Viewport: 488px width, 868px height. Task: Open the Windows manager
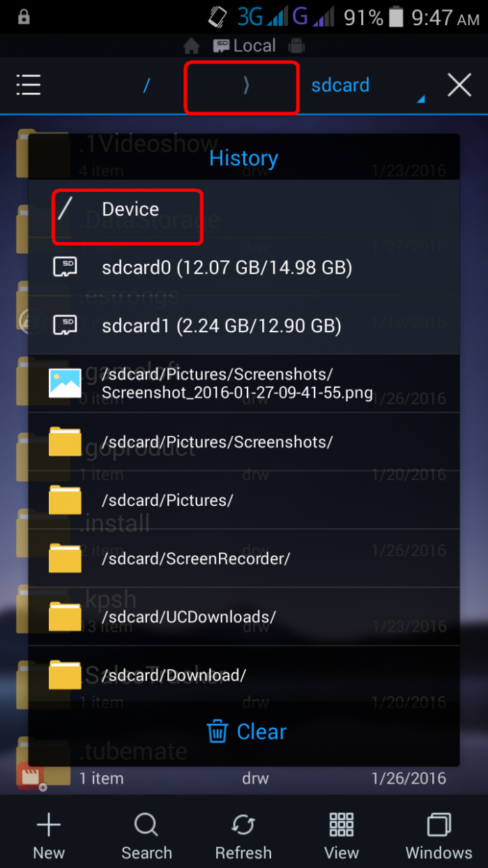[x=439, y=826]
